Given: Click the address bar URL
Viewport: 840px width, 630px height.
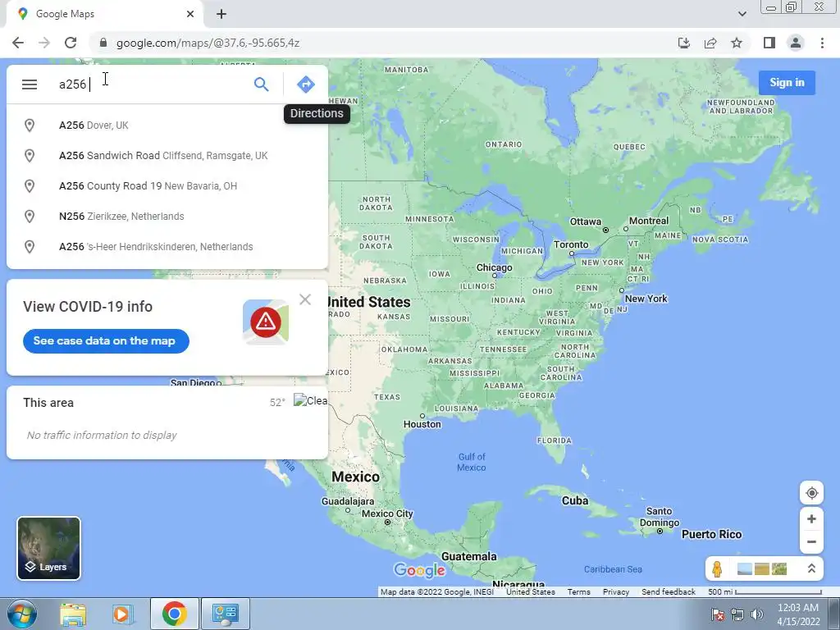Looking at the screenshot, I should 208,43.
